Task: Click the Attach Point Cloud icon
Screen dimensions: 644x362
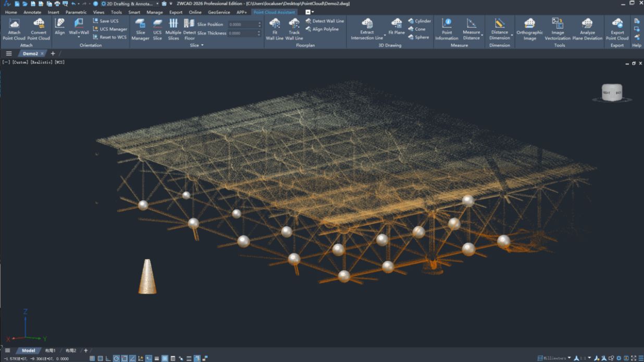Action: tap(14, 23)
